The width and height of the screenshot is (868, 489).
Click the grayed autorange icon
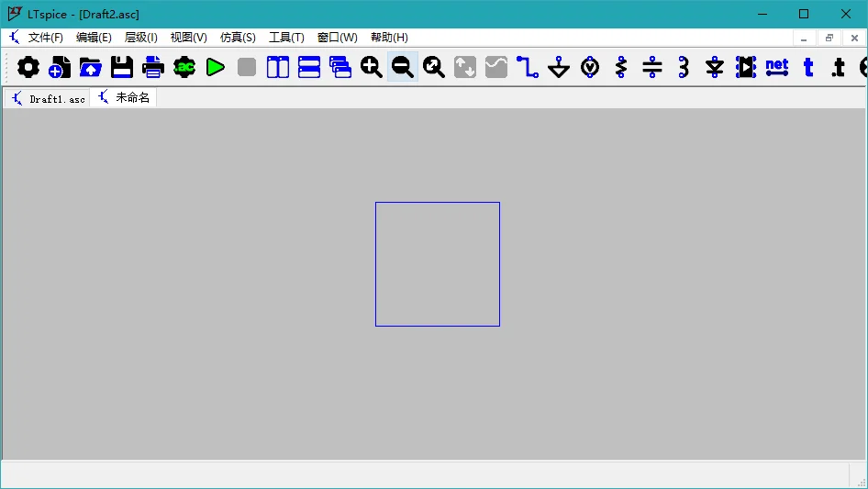(x=465, y=68)
